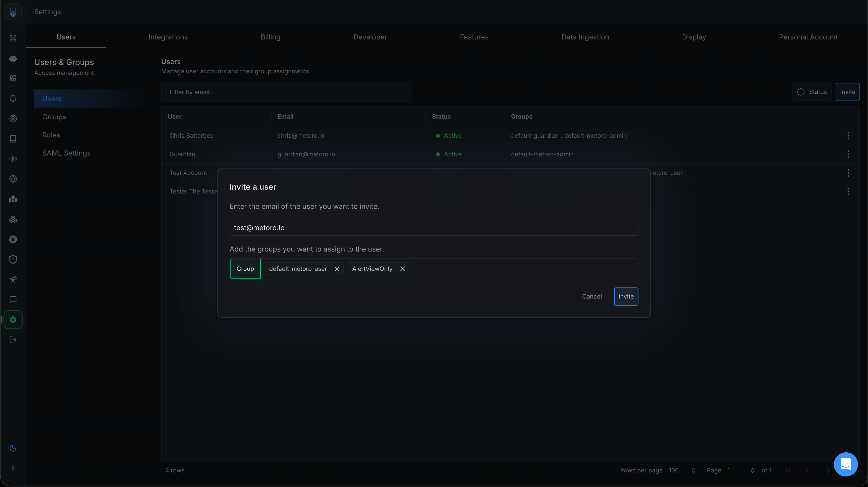Switch to the Developer tab

click(370, 37)
